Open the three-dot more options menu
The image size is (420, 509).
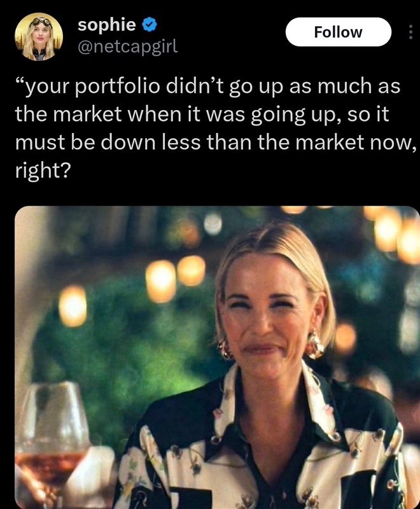[x=410, y=32]
